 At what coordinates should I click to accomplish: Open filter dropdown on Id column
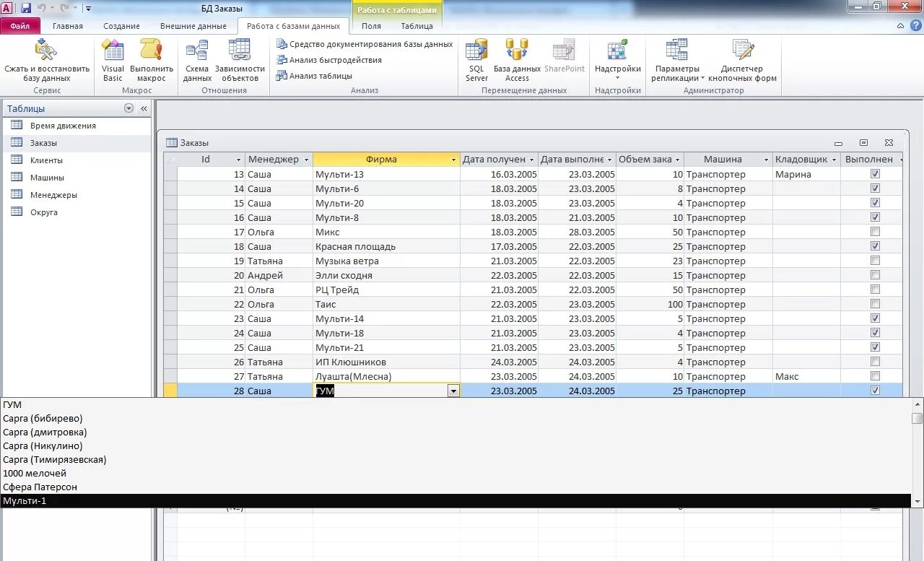pyautogui.click(x=238, y=160)
